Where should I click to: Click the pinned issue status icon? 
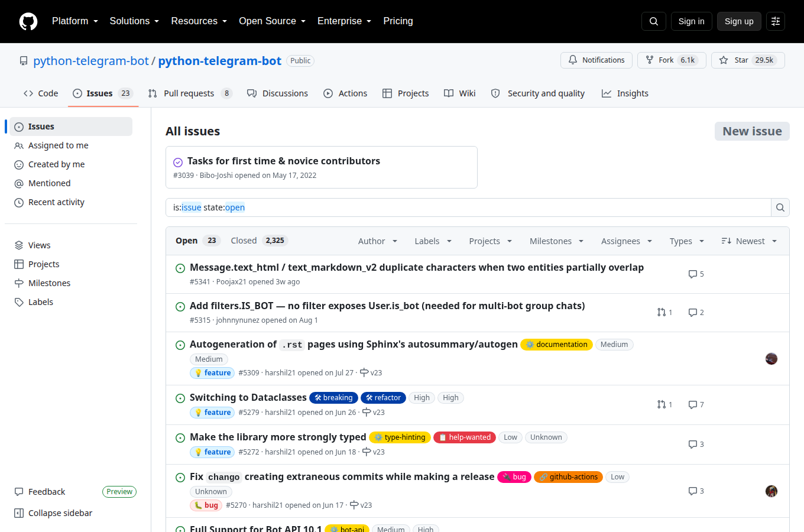coord(178,162)
